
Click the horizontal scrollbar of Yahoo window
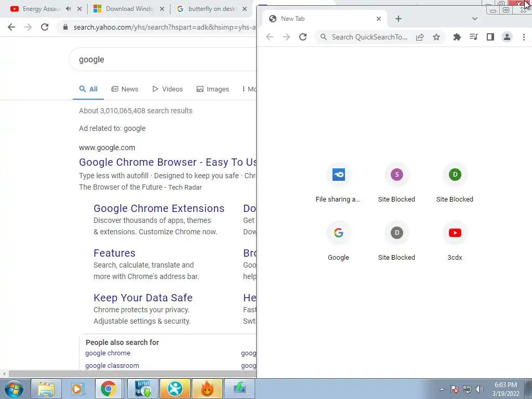point(132,374)
